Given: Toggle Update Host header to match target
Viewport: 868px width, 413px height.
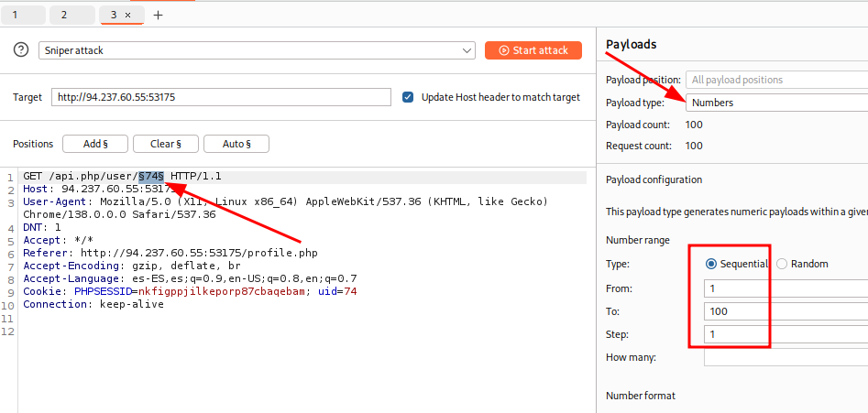Looking at the screenshot, I should (x=409, y=97).
